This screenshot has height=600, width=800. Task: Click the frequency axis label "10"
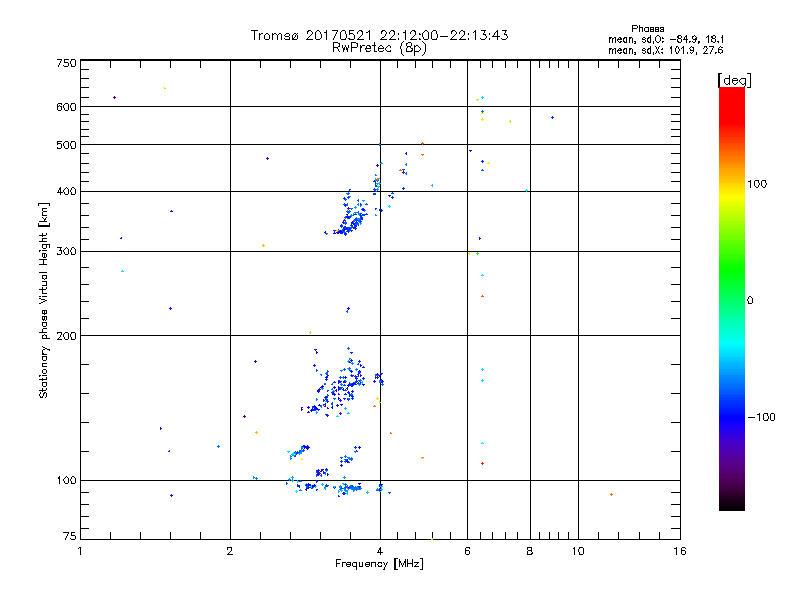[578, 551]
